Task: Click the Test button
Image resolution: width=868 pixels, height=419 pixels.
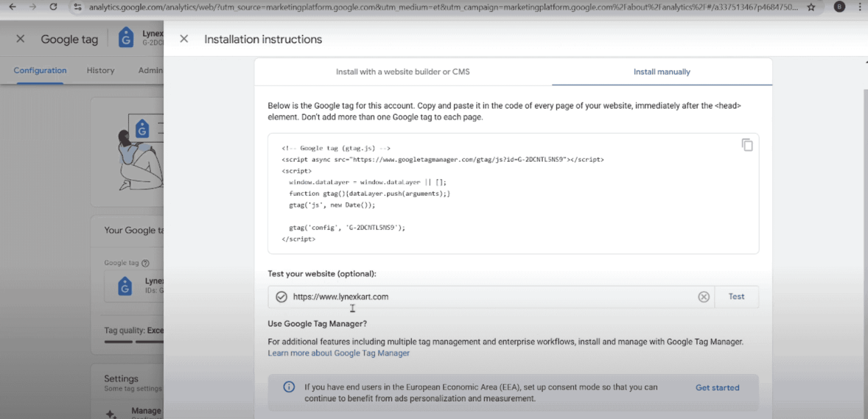Action: pos(736,296)
